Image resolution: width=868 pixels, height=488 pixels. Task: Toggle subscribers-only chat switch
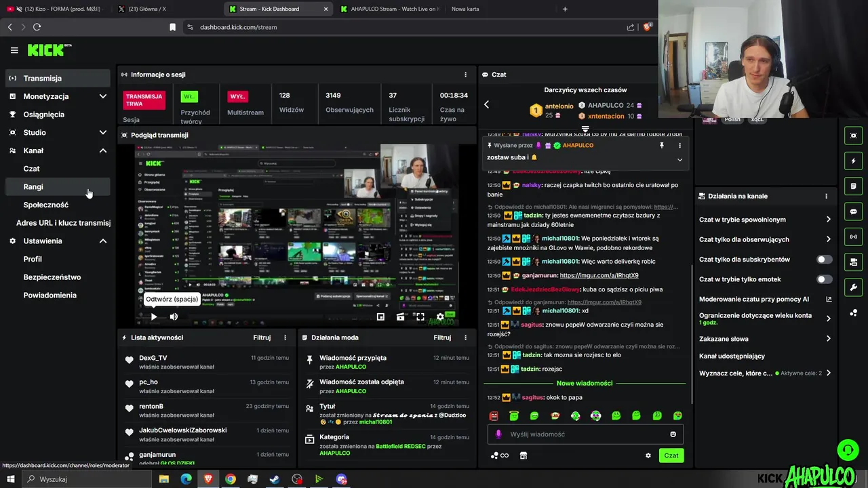tap(825, 260)
